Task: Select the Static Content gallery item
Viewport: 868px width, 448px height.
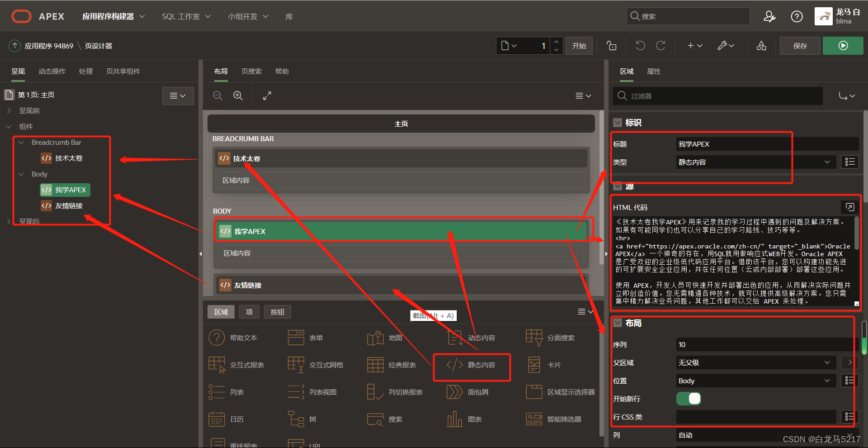Action: 471,365
